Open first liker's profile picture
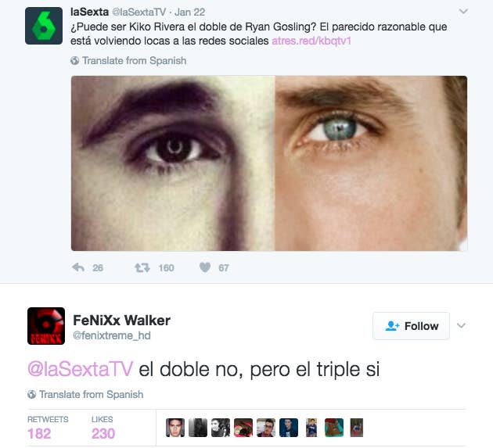 tap(175, 428)
